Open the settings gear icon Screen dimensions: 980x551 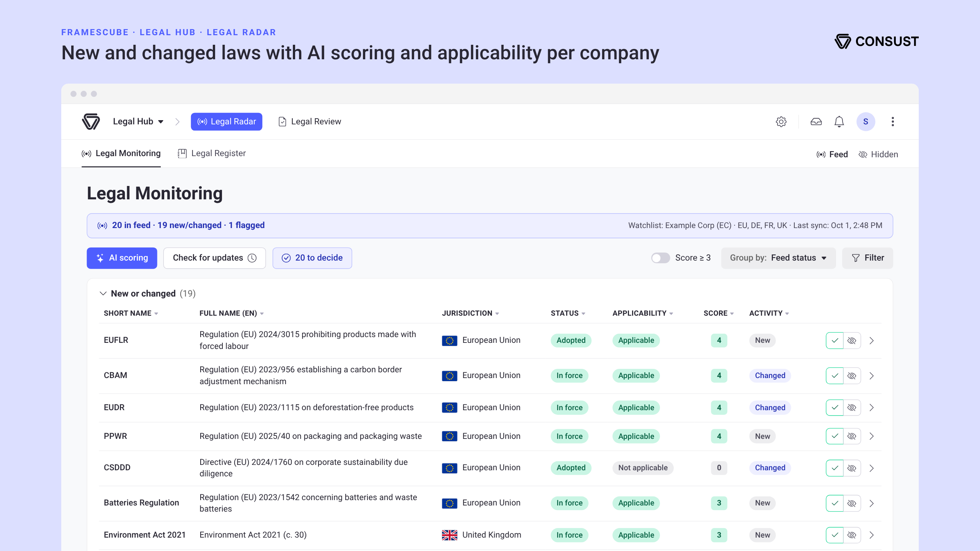[781, 122]
